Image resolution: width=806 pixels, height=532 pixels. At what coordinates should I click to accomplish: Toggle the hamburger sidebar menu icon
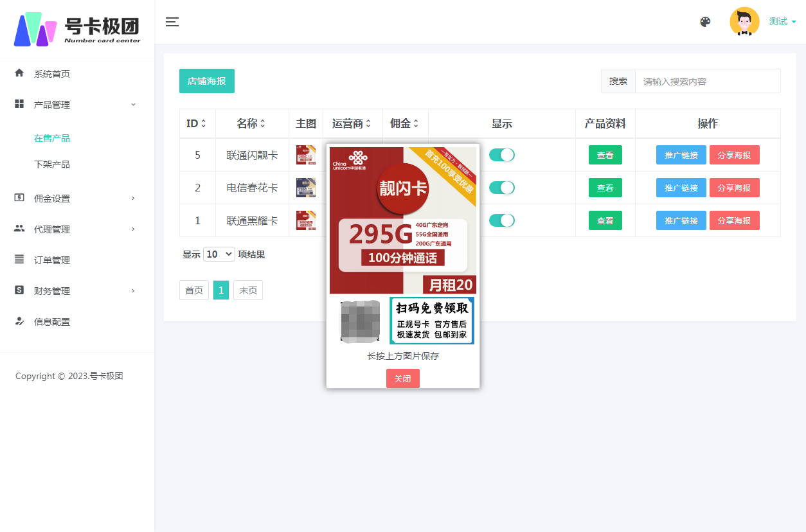(x=172, y=22)
